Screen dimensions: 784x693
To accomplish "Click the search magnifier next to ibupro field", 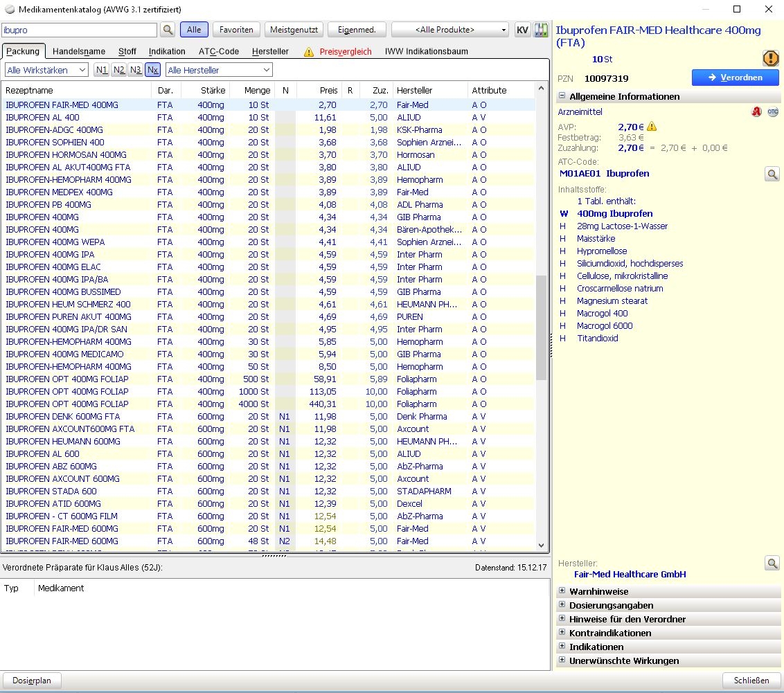I will tap(168, 30).
